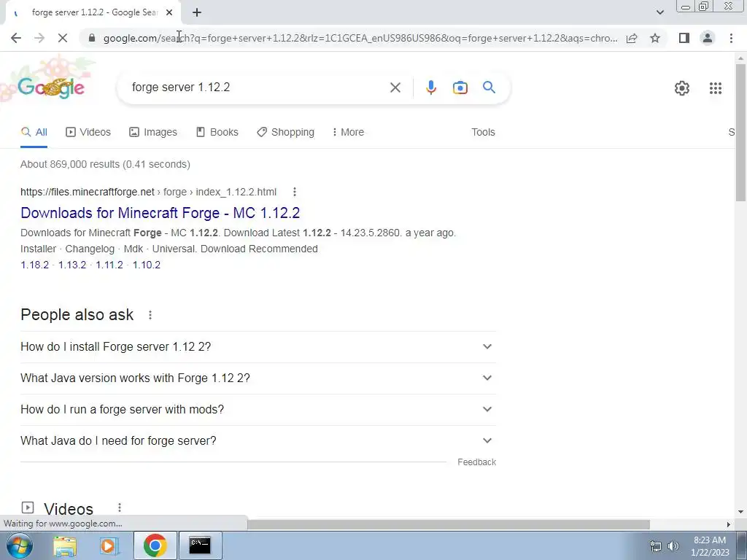Switch to the Videos results tab
This screenshot has width=747, height=560.
(x=88, y=133)
